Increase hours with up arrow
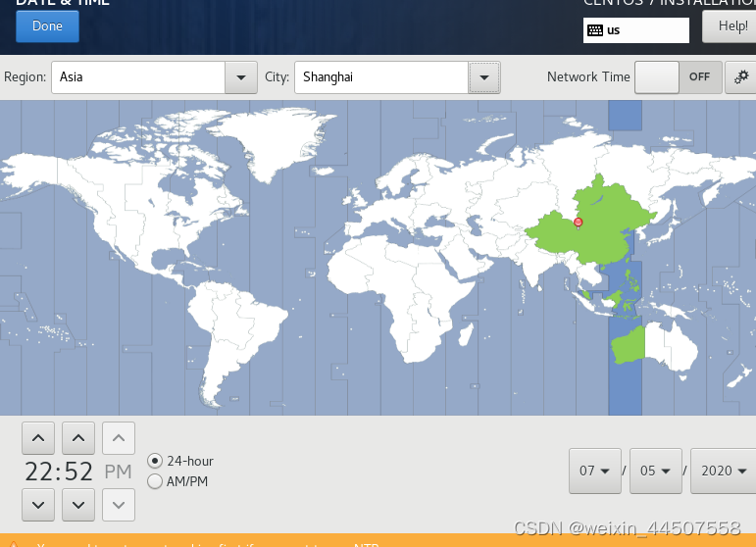This screenshot has height=547, width=756. click(38, 438)
